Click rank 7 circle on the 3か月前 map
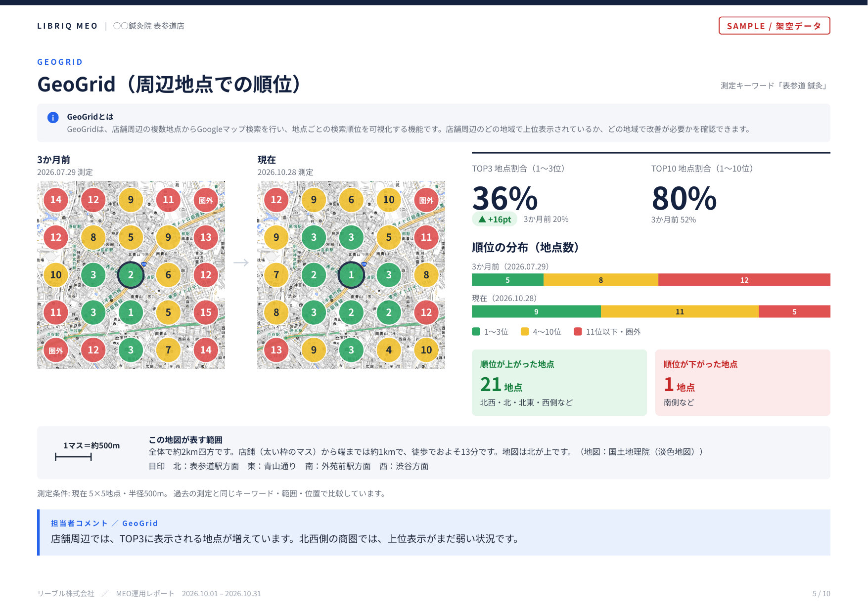 [168, 350]
